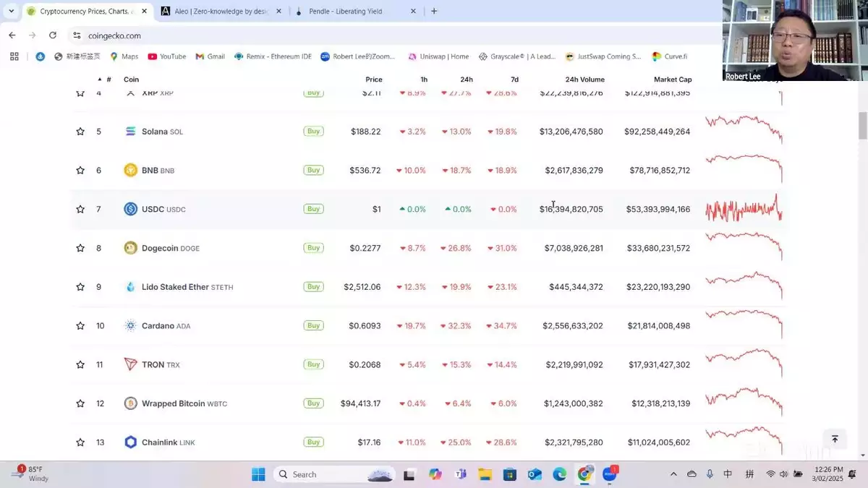Click the USDC coin logo
868x488 pixels.
click(131, 209)
